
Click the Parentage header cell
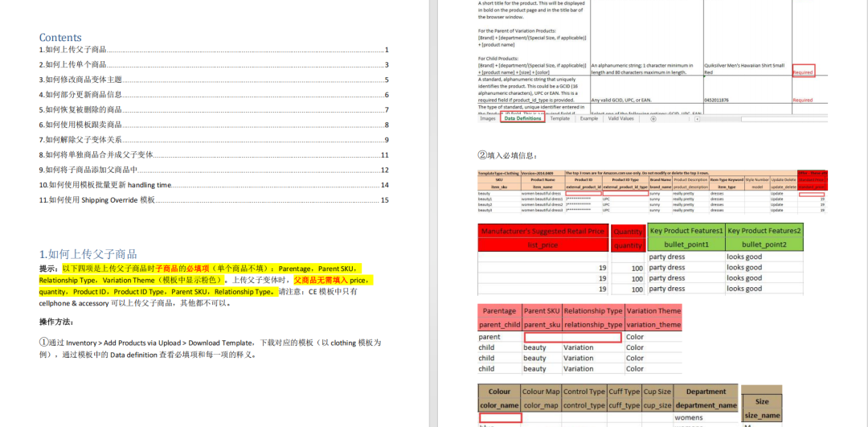pos(500,311)
